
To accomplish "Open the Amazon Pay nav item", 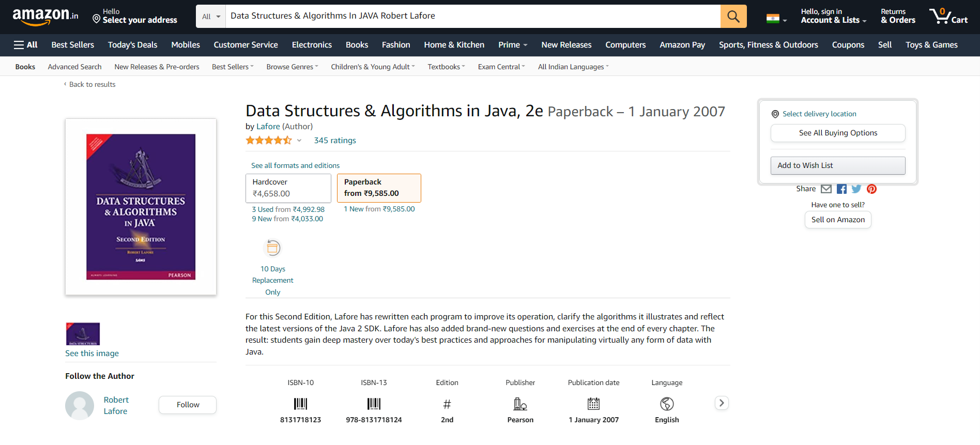I will [x=682, y=45].
